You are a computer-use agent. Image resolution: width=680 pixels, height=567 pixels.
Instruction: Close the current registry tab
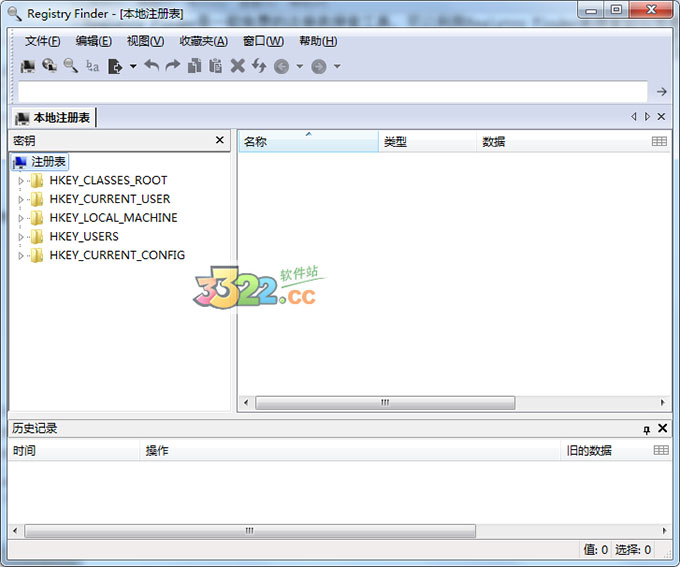(x=661, y=116)
